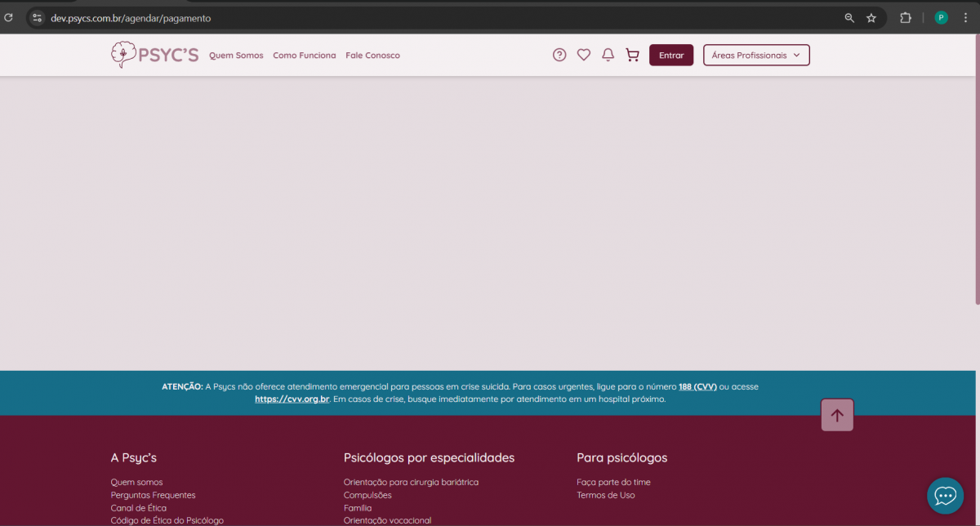Click the scroll-to-top arrow button

click(x=837, y=415)
